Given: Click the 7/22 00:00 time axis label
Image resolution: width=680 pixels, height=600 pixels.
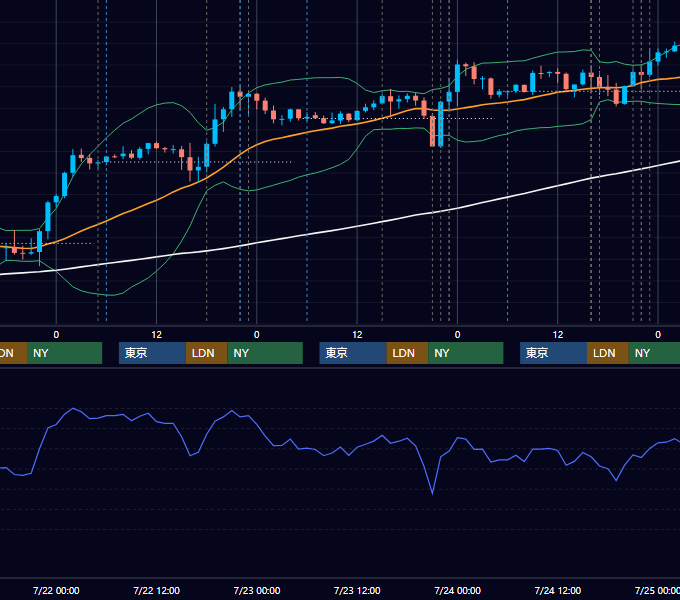Looking at the screenshot, I should point(56,590).
